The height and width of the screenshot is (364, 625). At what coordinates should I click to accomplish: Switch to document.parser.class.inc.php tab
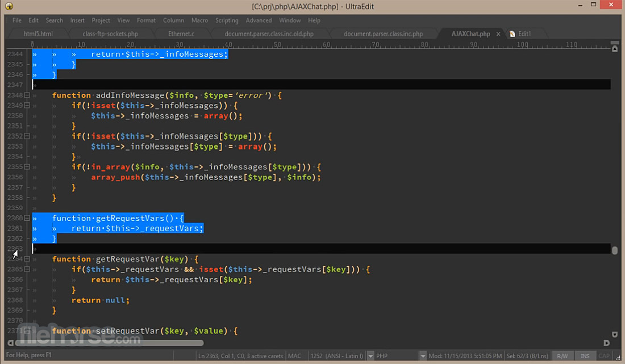tap(383, 34)
